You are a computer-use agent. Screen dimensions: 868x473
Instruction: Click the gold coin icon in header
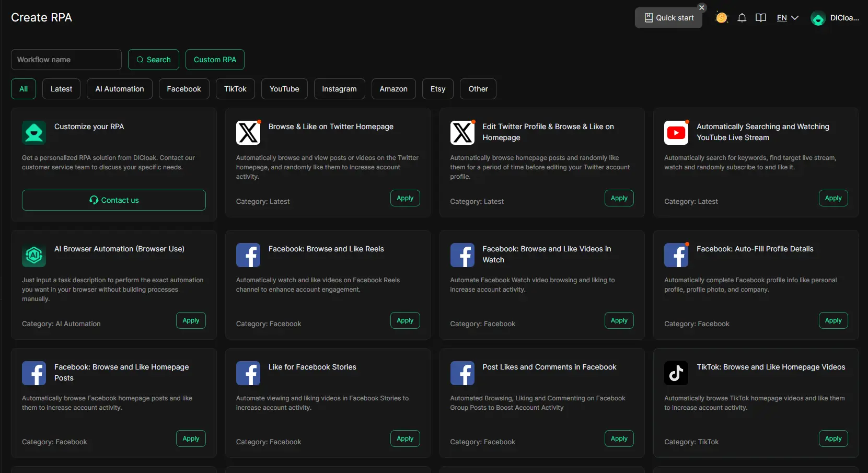click(x=722, y=18)
